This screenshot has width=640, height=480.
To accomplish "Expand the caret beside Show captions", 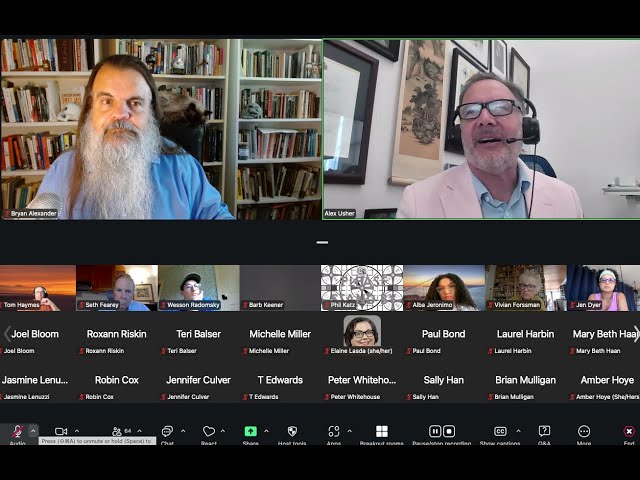I will point(518,431).
